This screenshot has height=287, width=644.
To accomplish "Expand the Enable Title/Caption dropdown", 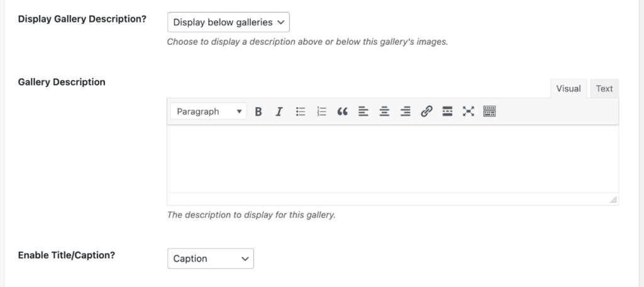I will pyautogui.click(x=211, y=259).
